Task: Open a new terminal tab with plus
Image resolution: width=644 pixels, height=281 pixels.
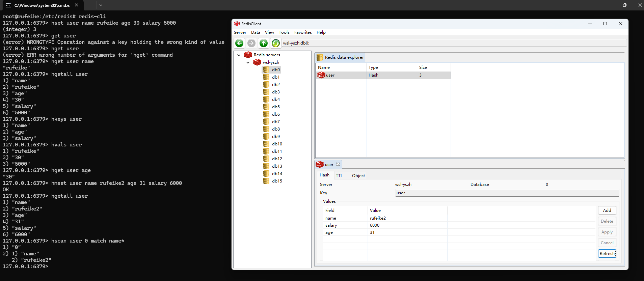Action: [x=91, y=5]
